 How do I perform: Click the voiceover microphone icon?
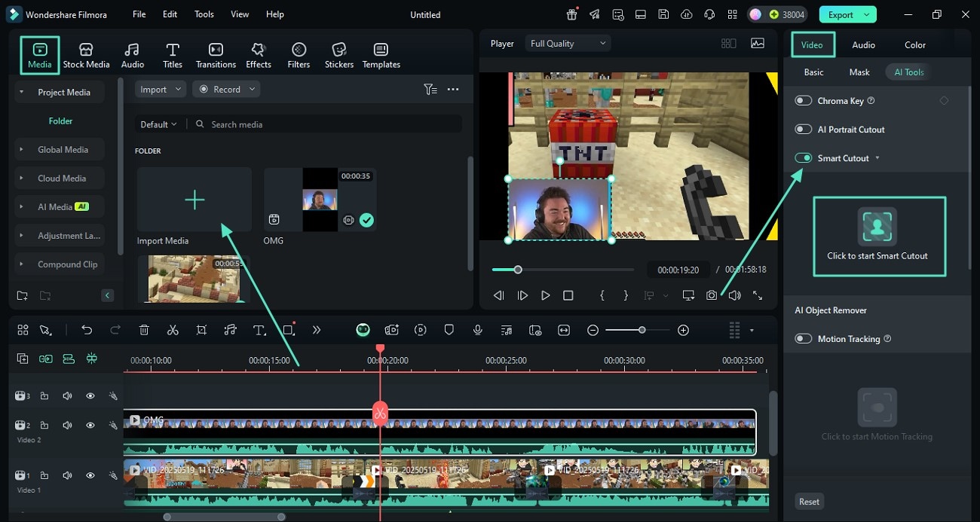[x=477, y=330]
